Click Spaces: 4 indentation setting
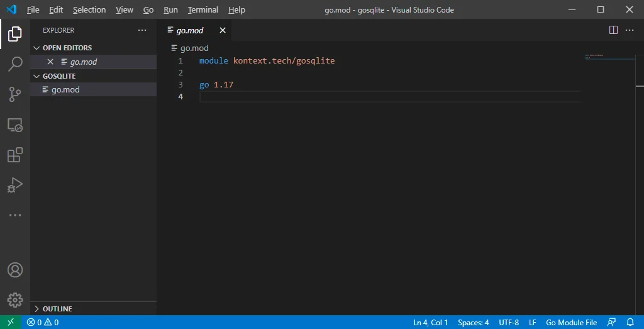Viewport: 644px width, 329px height. click(473, 323)
